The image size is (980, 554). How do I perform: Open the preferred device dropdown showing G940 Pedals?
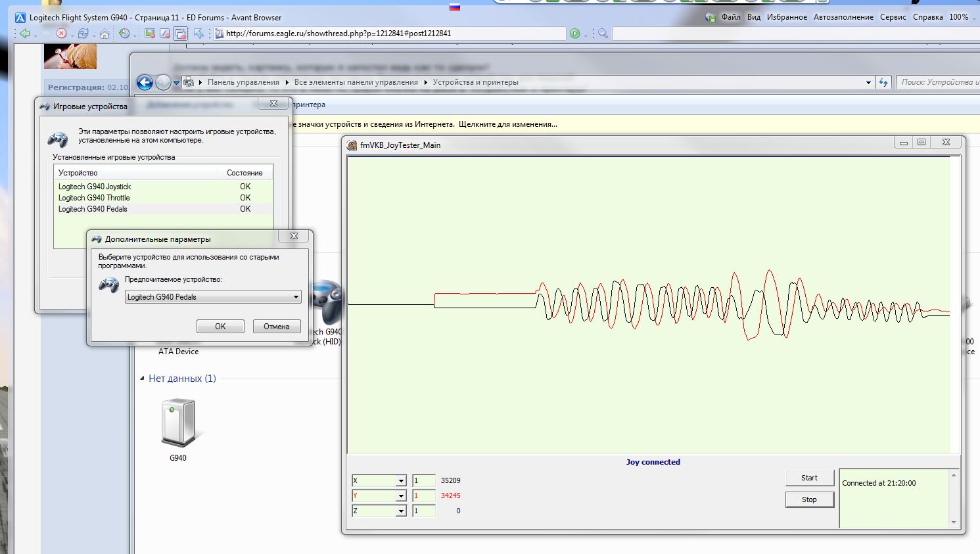coord(213,297)
